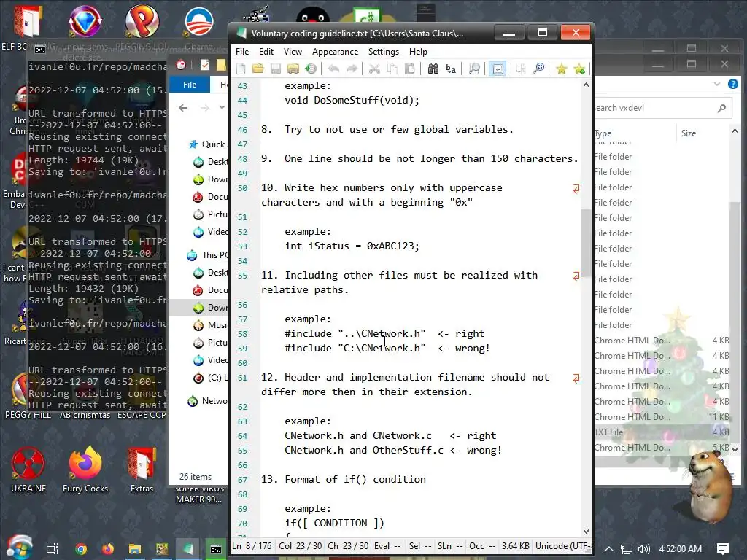747x560 pixels.
Task: Click the Undo arrow in toolbar
Action: click(x=333, y=69)
